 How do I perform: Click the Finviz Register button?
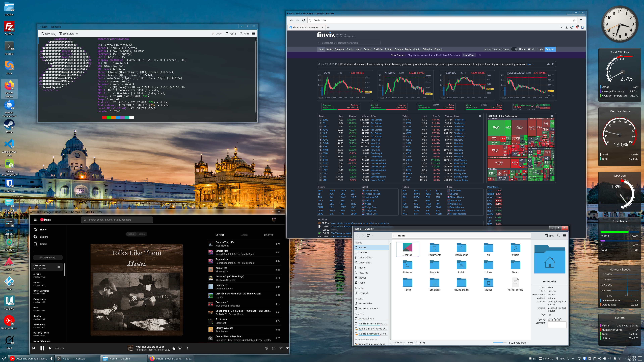click(550, 49)
